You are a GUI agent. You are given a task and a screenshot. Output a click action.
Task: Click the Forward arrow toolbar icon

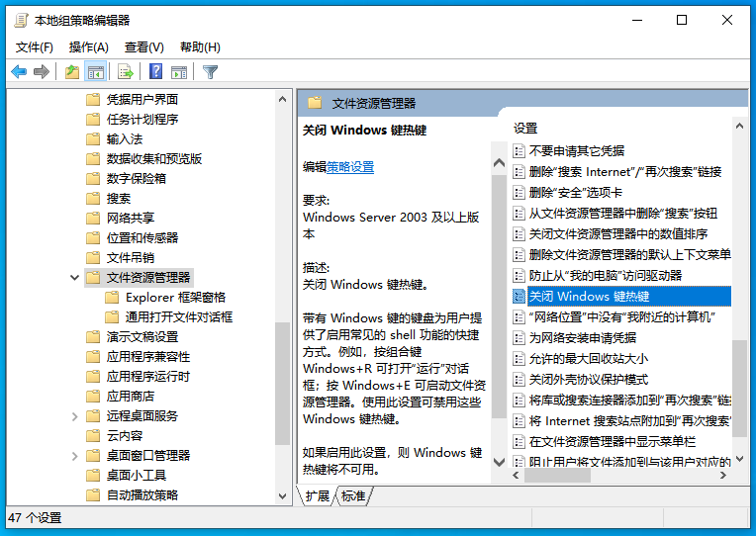[42, 72]
